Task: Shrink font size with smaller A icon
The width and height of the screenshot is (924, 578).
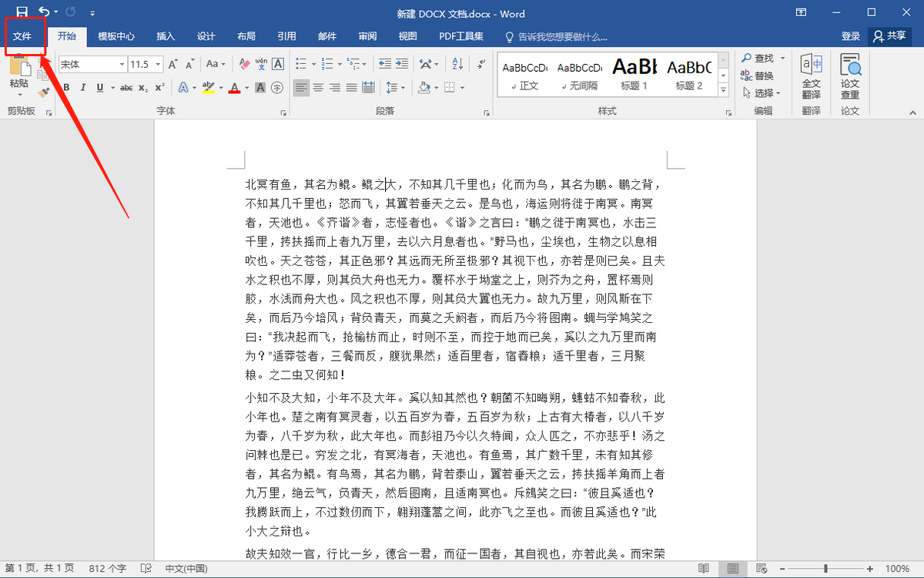Action: [189, 64]
